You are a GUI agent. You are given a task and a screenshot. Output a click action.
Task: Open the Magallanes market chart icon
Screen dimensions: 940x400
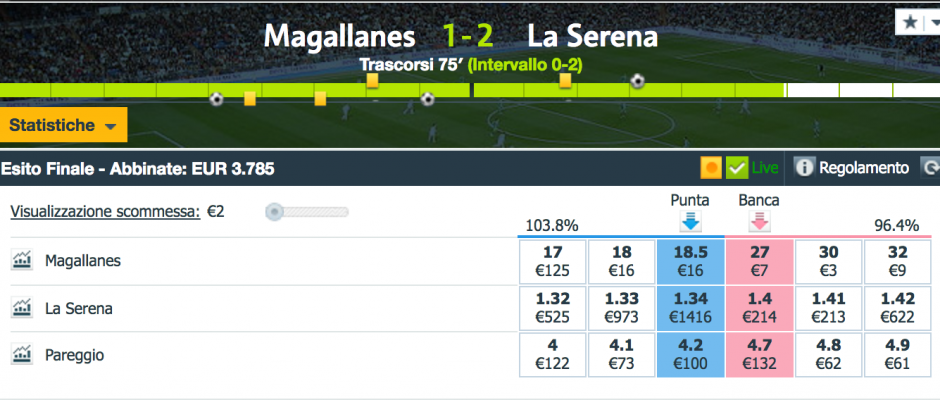point(22,261)
